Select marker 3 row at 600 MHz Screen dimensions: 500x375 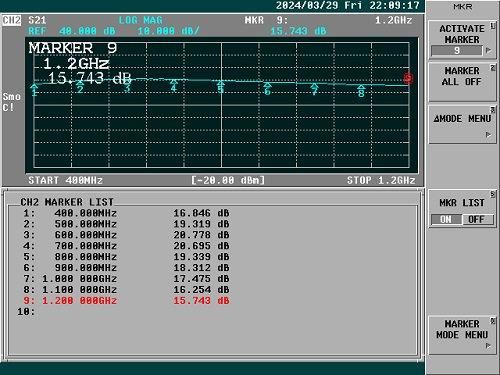click(126, 235)
